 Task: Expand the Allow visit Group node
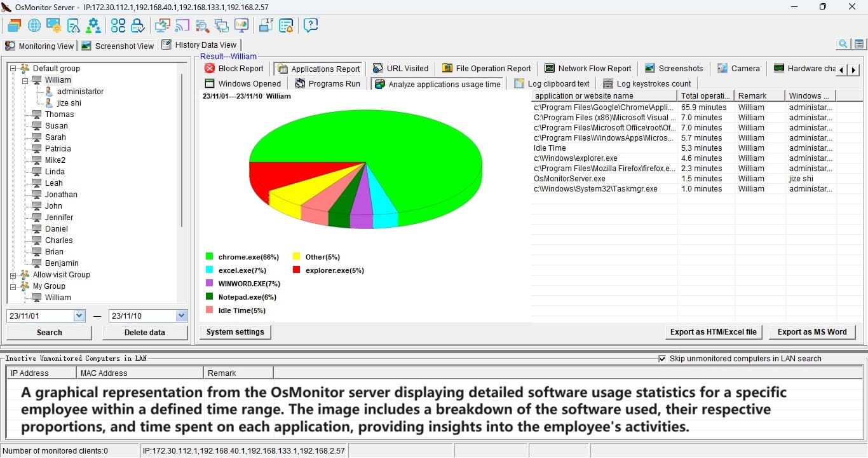(13, 275)
